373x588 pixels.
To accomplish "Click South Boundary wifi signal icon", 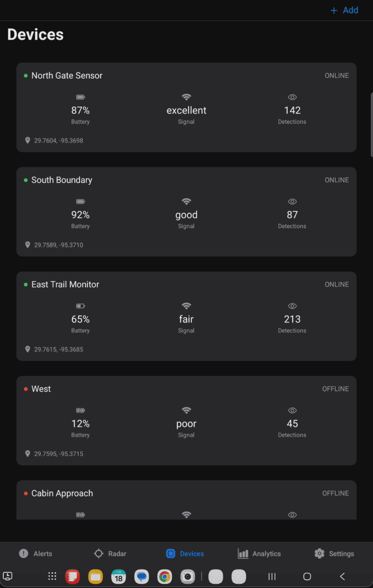I will tap(186, 202).
